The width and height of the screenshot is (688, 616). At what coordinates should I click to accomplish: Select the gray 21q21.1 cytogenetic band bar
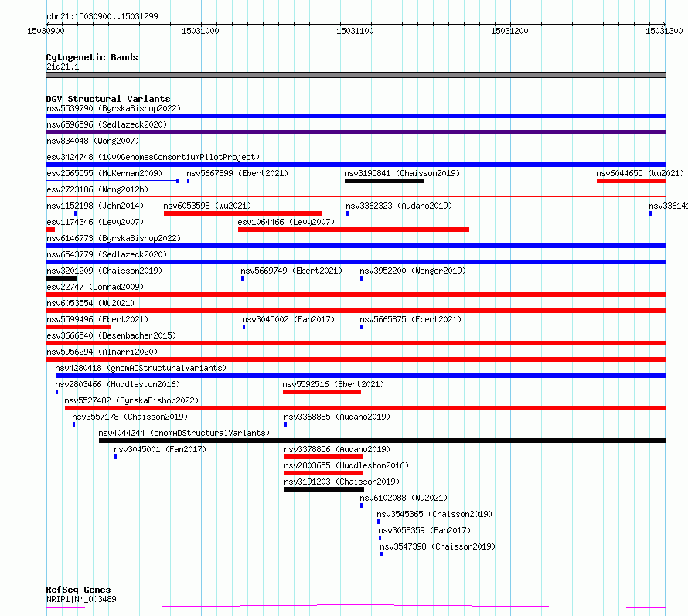pos(356,75)
